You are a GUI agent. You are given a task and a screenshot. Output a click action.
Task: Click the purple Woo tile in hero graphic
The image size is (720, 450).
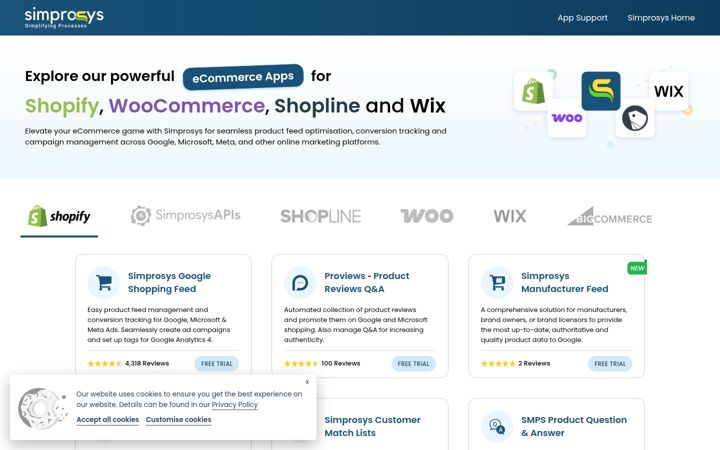tap(567, 118)
